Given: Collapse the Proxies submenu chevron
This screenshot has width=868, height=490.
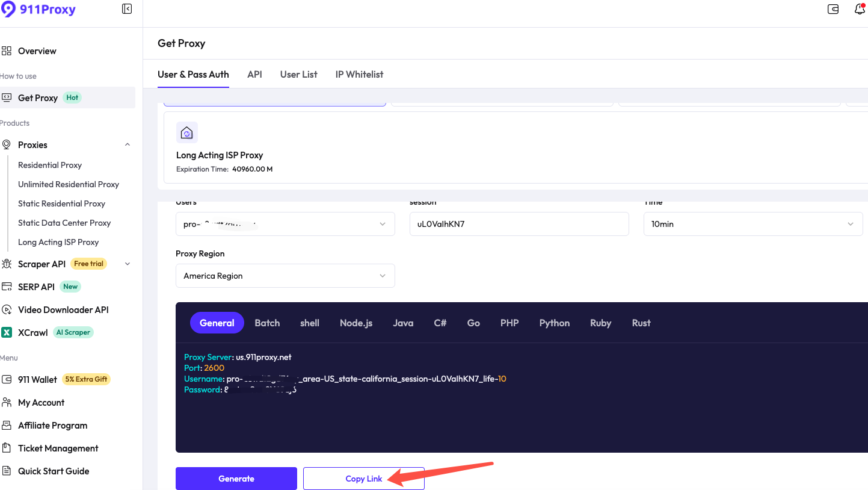Looking at the screenshot, I should point(128,144).
